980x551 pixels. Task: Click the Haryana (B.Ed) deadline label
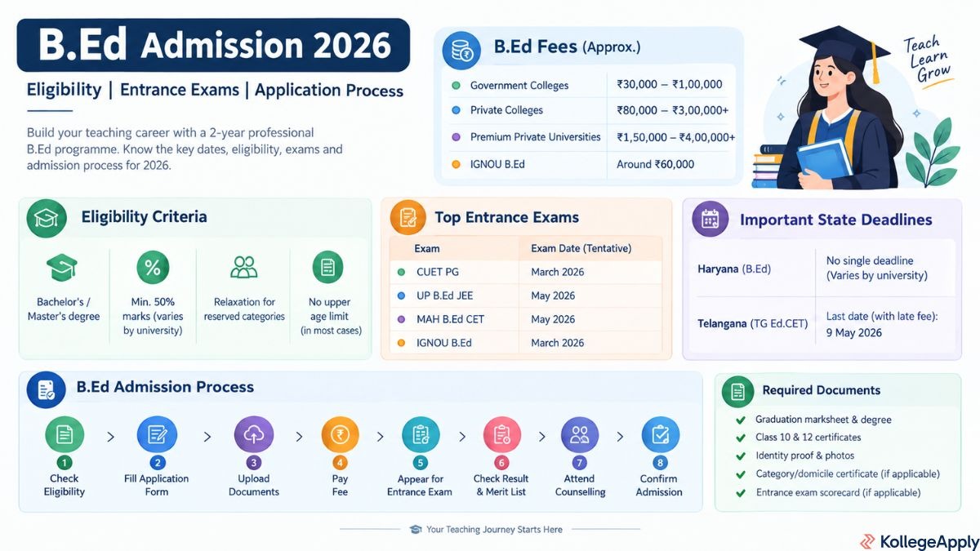(734, 269)
